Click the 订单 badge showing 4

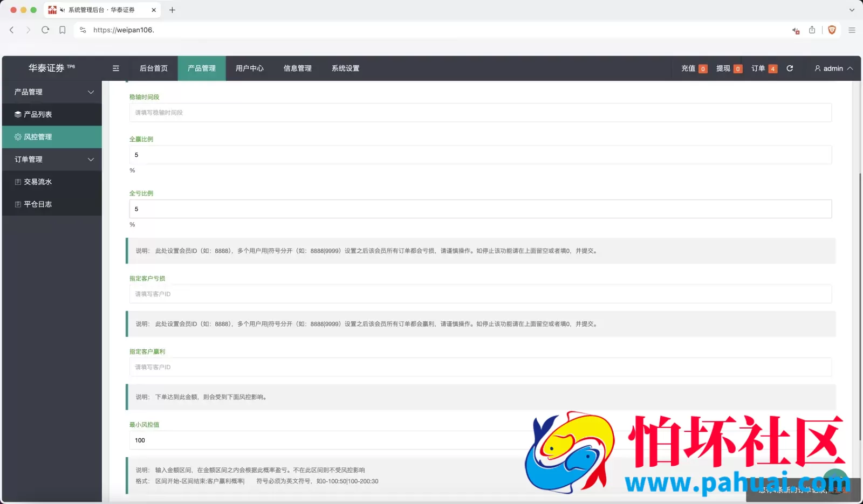click(x=773, y=69)
